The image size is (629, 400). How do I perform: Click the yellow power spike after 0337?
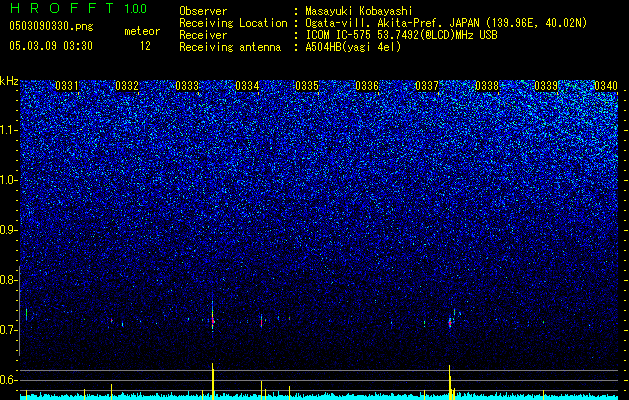(450, 382)
